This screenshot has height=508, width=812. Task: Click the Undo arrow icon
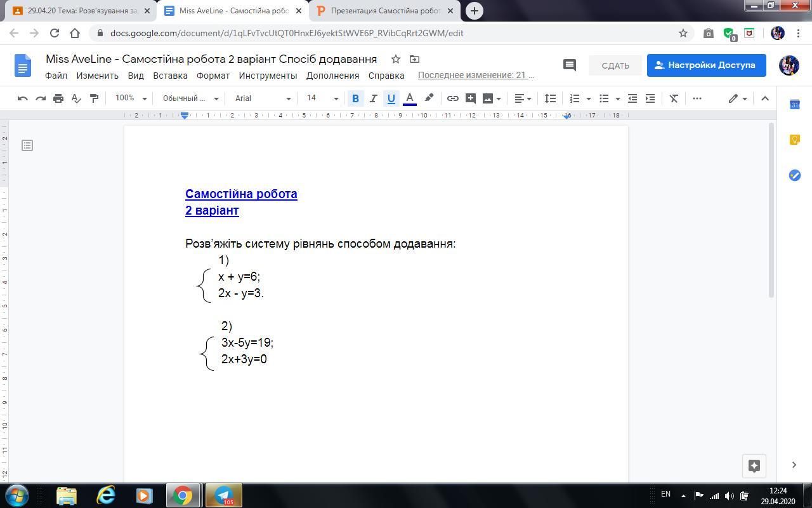[x=23, y=98]
